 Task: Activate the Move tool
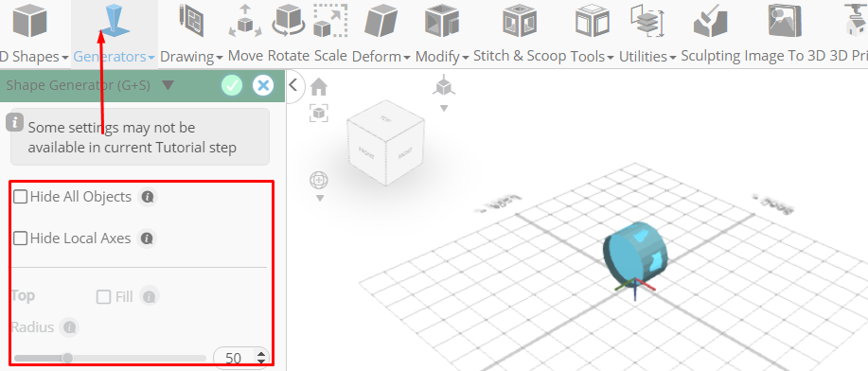click(245, 21)
